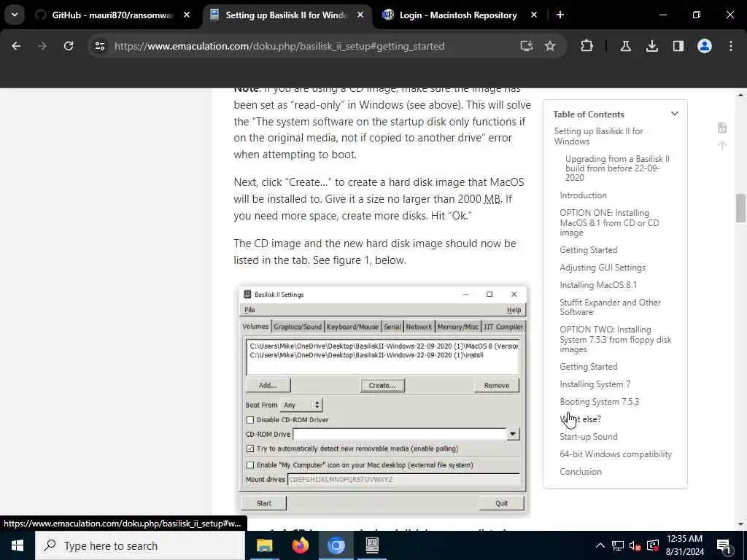Open the notification center icon
Viewport: 747px width, 560px height.
[724, 546]
